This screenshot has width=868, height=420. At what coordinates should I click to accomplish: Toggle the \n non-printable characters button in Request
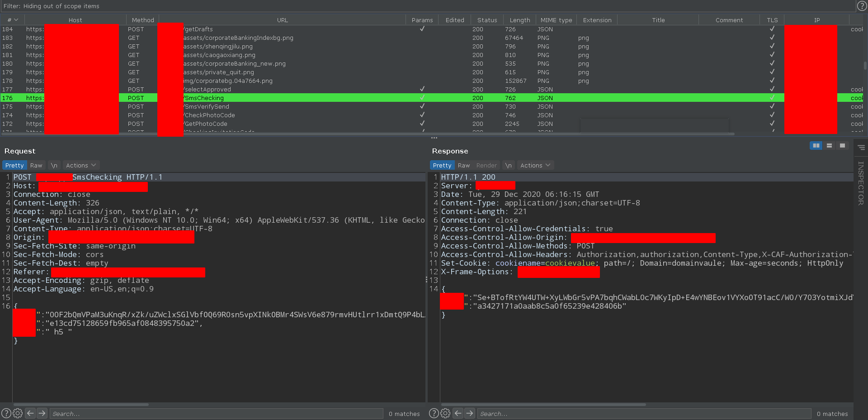(x=54, y=165)
